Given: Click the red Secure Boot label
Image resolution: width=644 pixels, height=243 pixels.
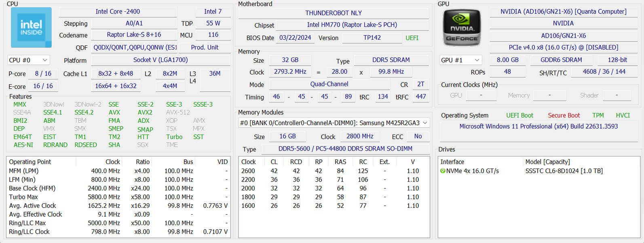Looking at the screenshot, I should pyautogui.click(x=564, y=115).
